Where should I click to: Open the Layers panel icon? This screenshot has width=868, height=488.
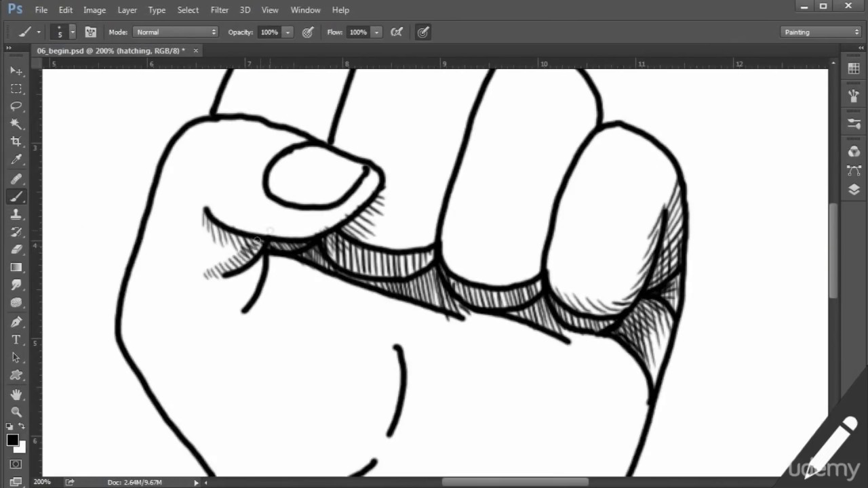coord(854,190)
